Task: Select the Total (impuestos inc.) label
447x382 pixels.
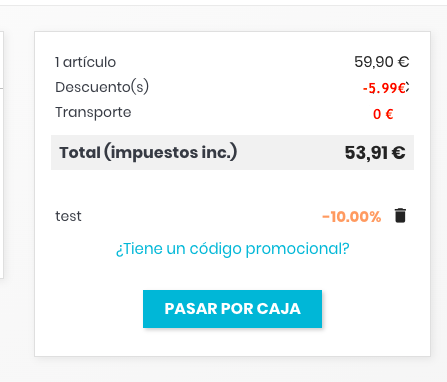Action: [148, 152]
